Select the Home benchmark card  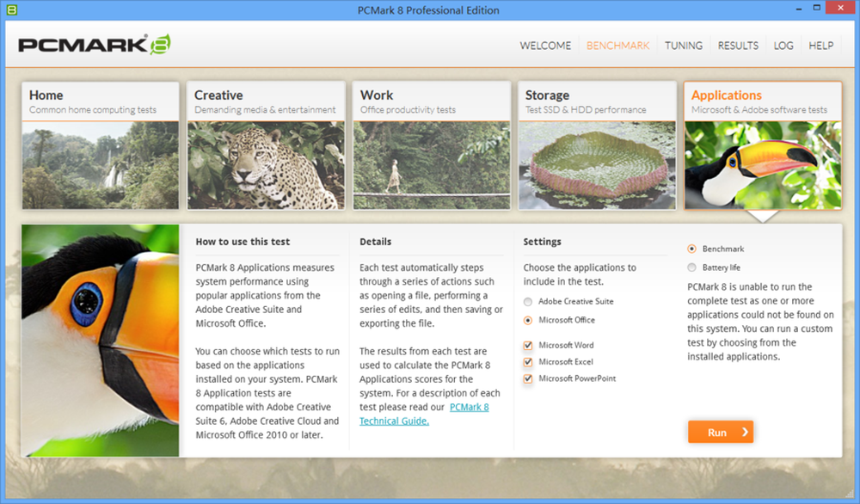pyautogui.click(x=101, y=145)
